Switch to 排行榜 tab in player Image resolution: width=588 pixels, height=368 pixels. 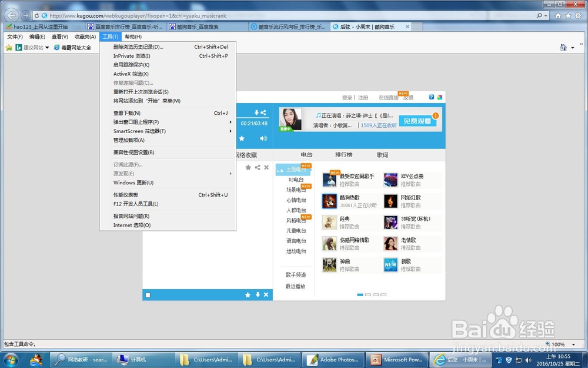(x=343, y=155)
